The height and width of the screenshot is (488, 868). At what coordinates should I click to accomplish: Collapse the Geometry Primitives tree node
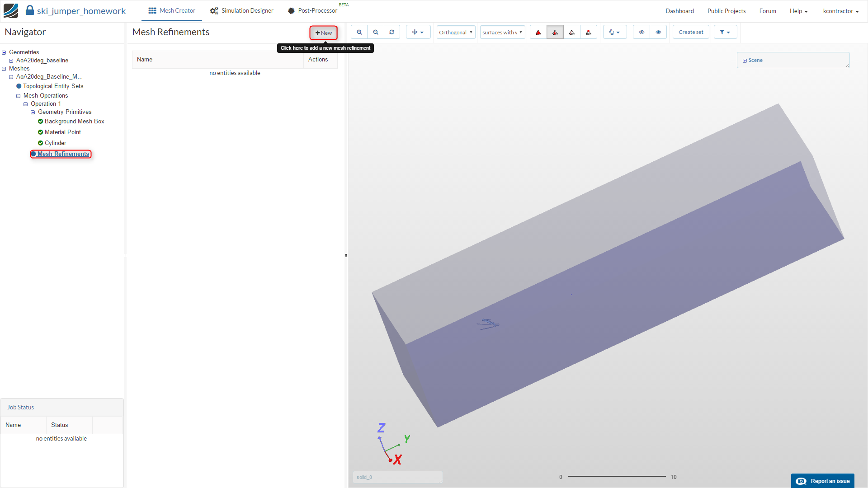click(x=33, y=112)
